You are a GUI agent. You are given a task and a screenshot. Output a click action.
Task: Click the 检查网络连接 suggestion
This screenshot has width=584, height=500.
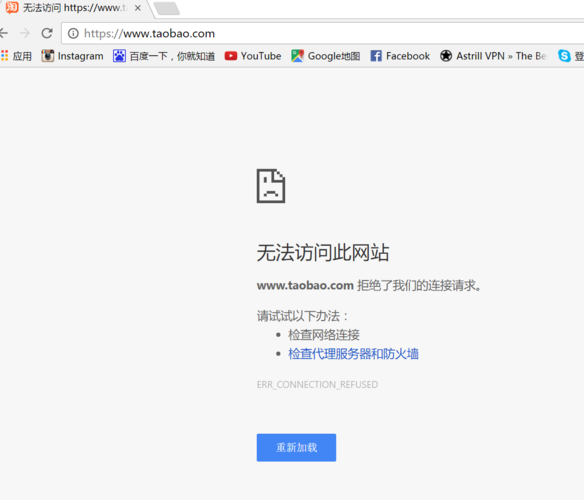(x=324, y=335)
